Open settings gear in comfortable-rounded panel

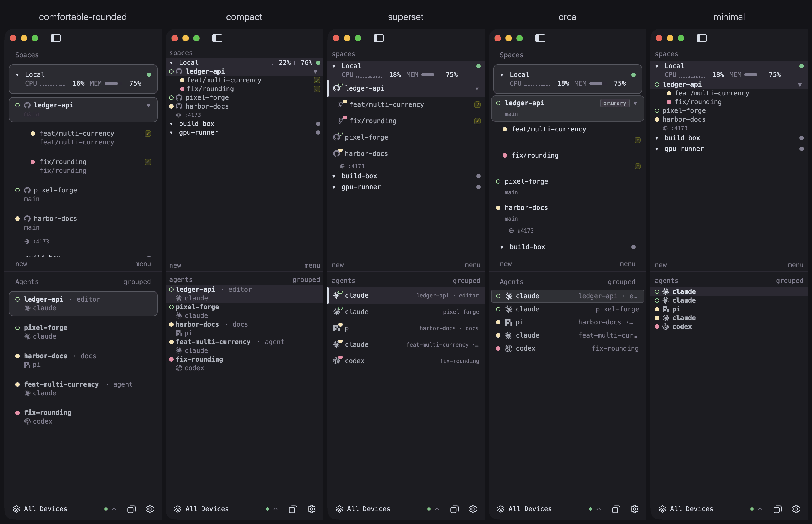(x=150, y=509)
